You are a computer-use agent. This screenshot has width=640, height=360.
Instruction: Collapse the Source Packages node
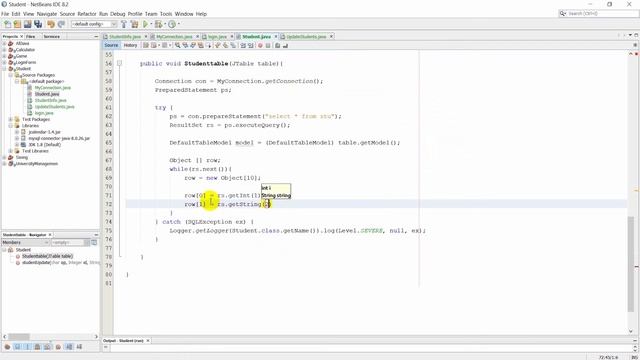(11, 75)
